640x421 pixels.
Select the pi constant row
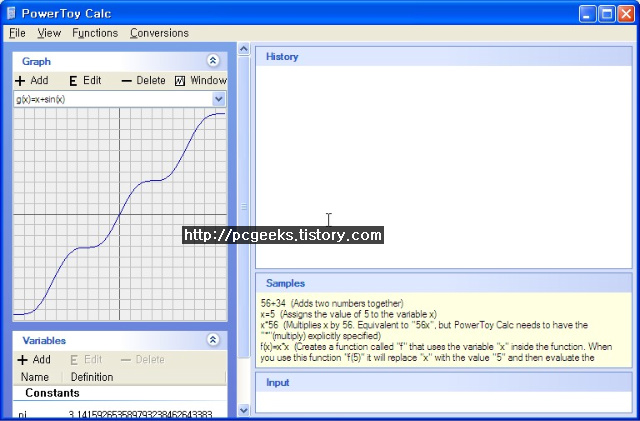(120, 414)
